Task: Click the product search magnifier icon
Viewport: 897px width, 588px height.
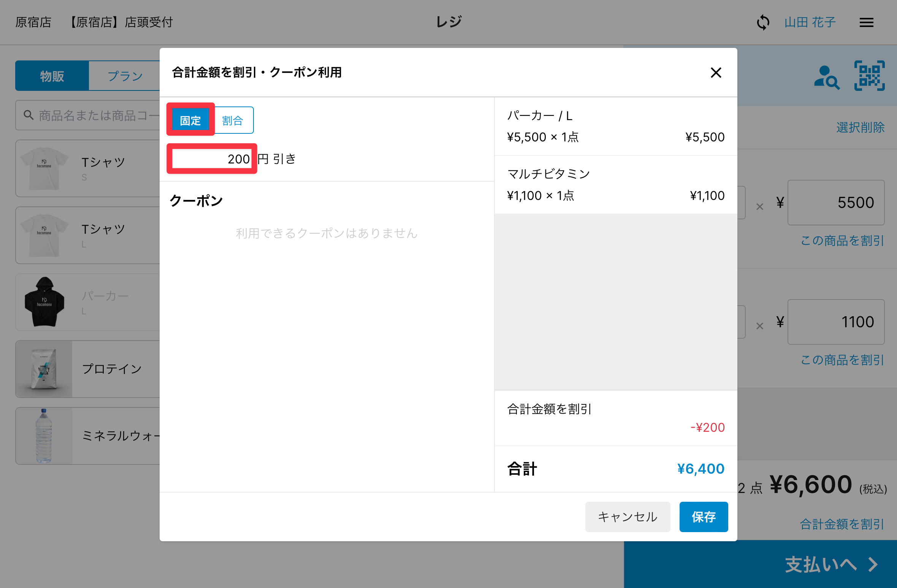Action: tap(29, 115)
